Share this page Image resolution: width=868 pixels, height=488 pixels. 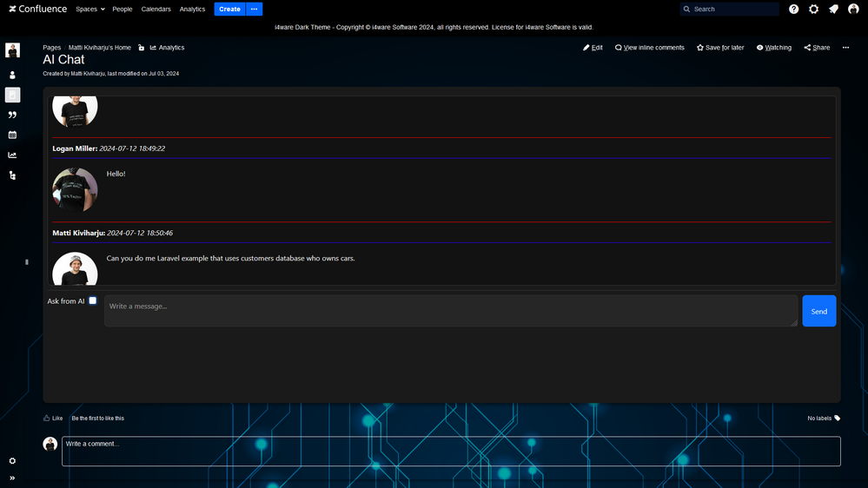point(817,48)
